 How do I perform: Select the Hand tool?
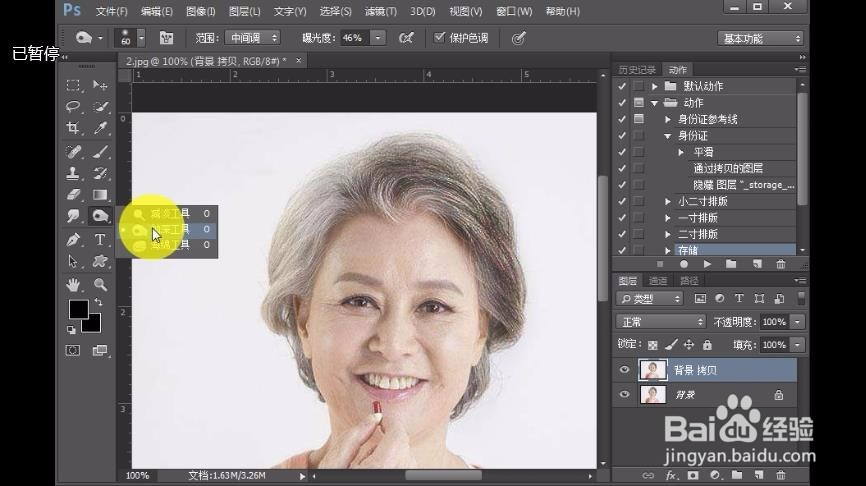pos(73,284)
